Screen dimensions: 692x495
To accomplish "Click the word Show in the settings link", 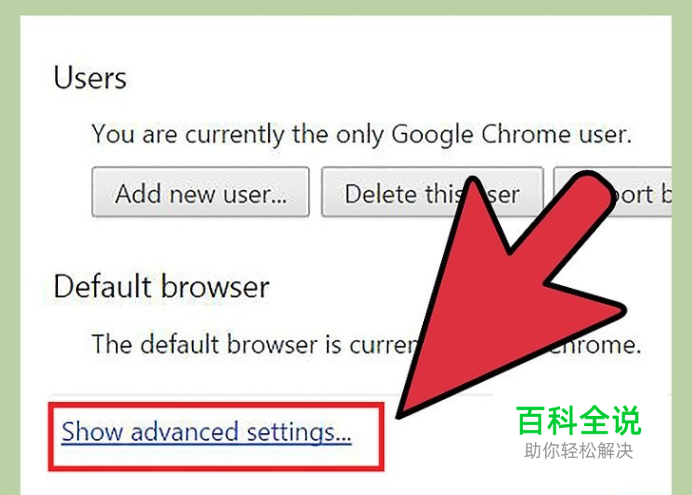I will tap(92, 431).
